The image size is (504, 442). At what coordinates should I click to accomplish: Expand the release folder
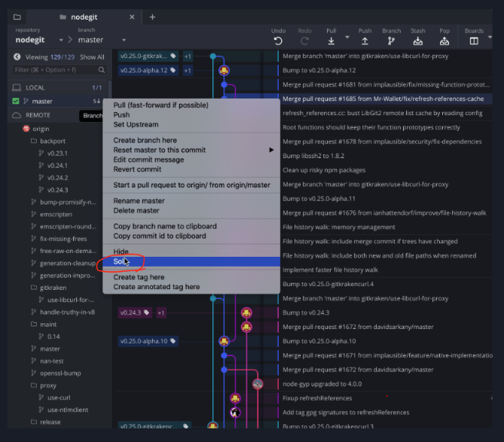point(34,422)
